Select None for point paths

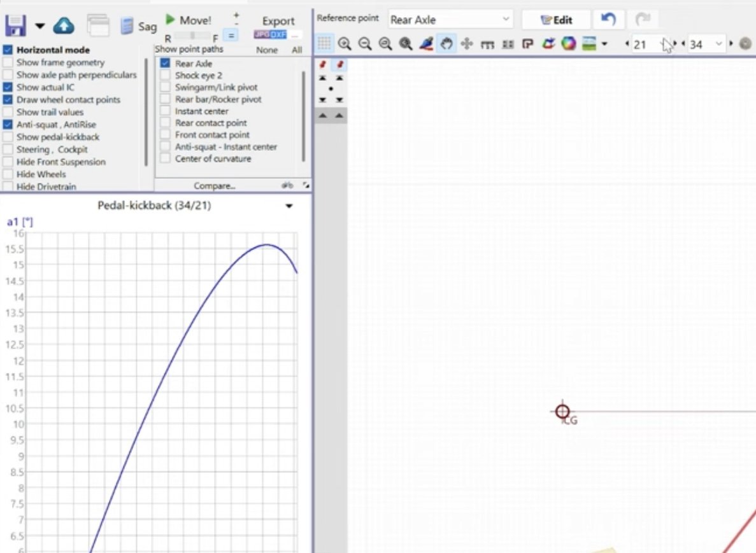pos(267,50)
